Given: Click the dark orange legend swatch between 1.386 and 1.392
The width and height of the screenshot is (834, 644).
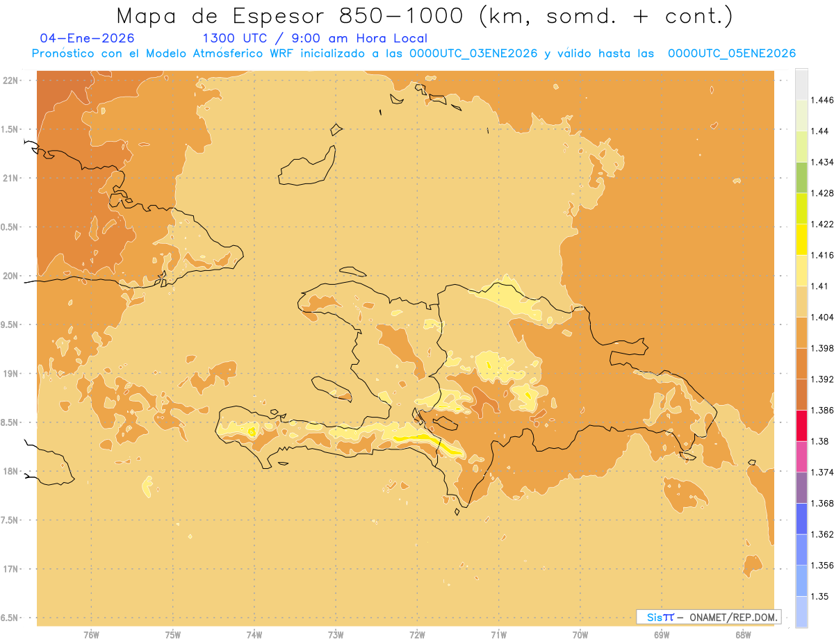Looking at the screenshot, I should pyautogui.click(x=801, y=394).
